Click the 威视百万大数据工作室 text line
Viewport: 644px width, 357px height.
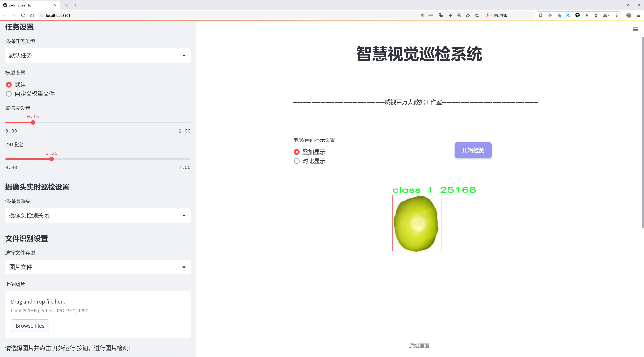coord(413,102)
